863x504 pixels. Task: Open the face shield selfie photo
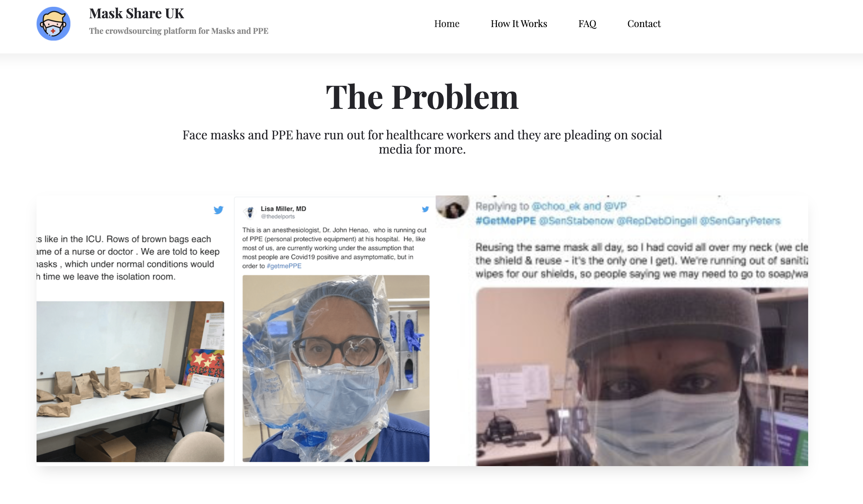[642, 376]
